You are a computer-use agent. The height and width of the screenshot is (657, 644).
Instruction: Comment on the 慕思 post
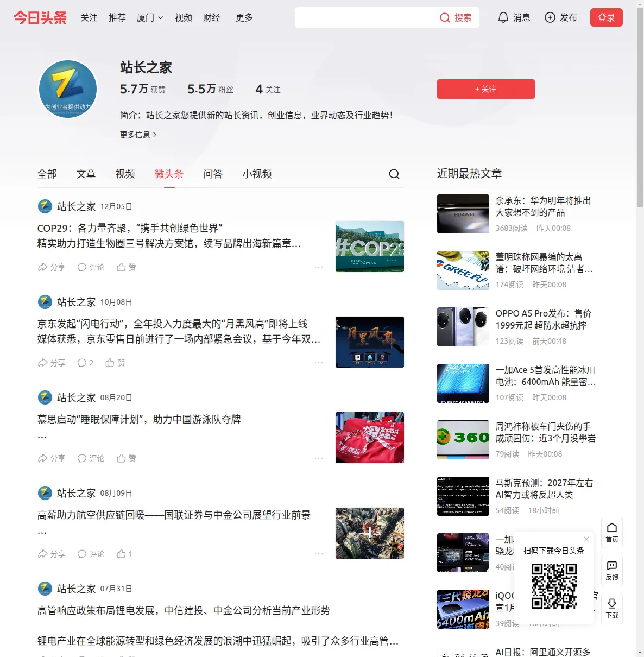91,458
